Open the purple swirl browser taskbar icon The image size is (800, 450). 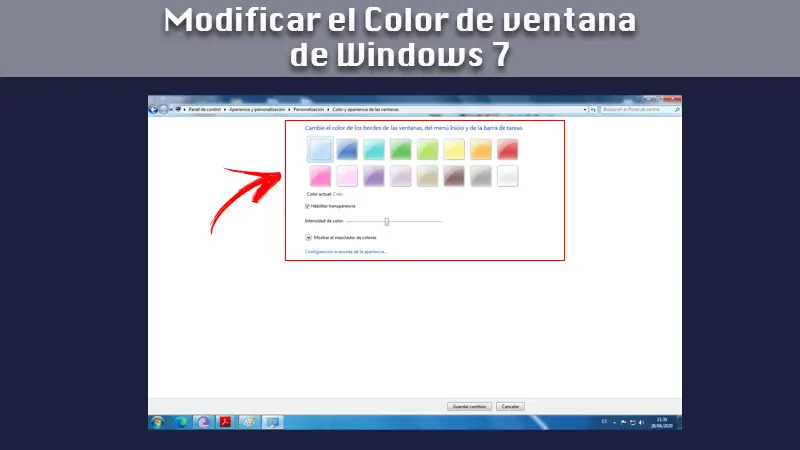204,422
